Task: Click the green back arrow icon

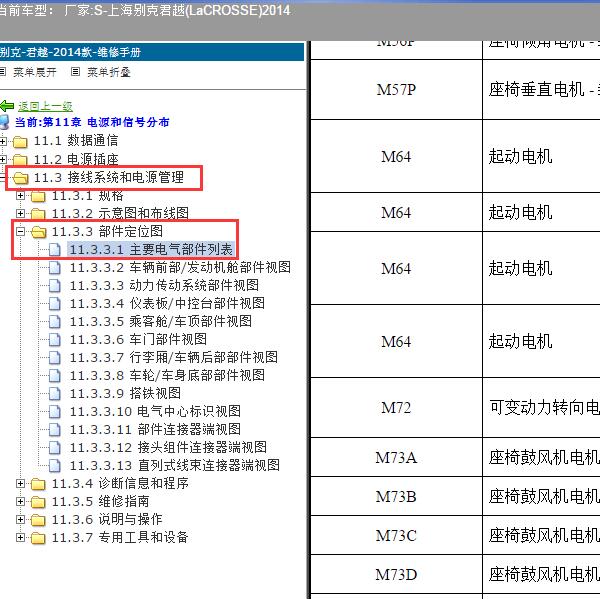Action: click(x=7, y=106)
